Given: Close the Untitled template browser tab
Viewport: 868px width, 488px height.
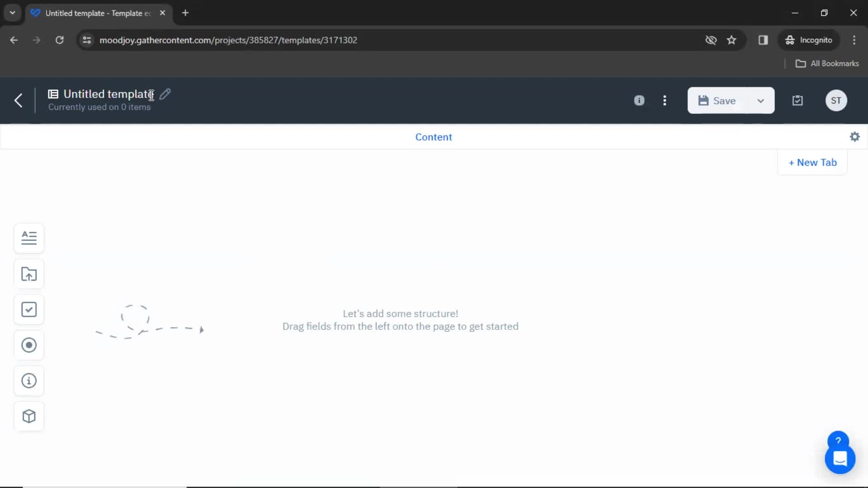Looking at the screenshot, I should [x=162, y=13].
